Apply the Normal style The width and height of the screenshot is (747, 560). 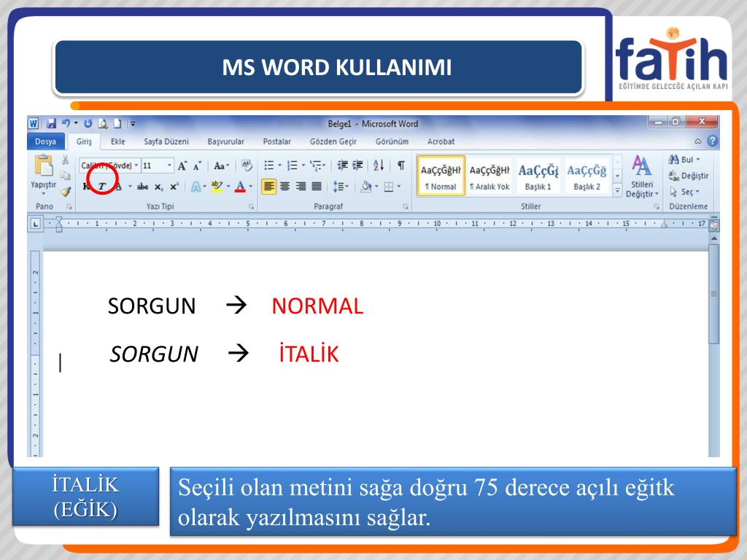441,176
